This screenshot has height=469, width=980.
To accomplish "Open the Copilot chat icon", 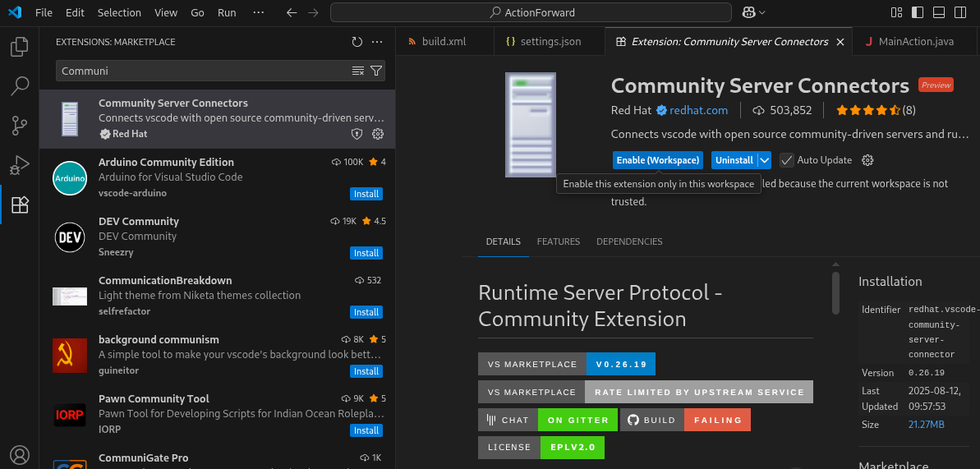I will [749, 12].
